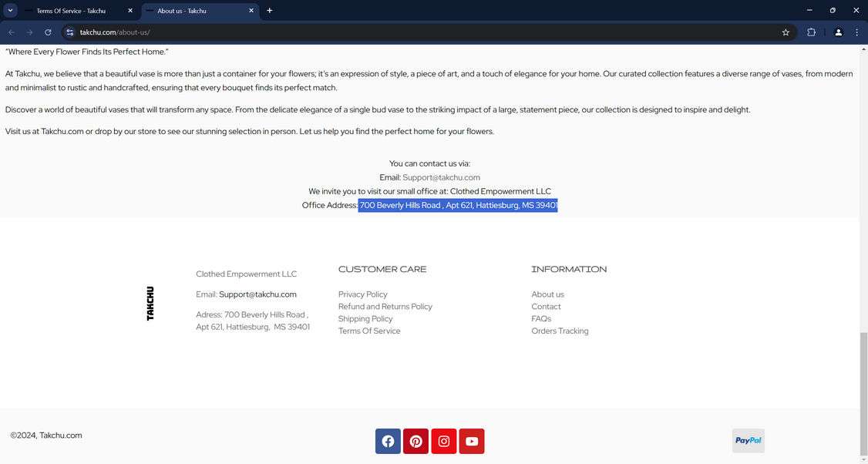Bookmark this page with star icon
This screenshot has height=464, width=868.
point(786,32)
